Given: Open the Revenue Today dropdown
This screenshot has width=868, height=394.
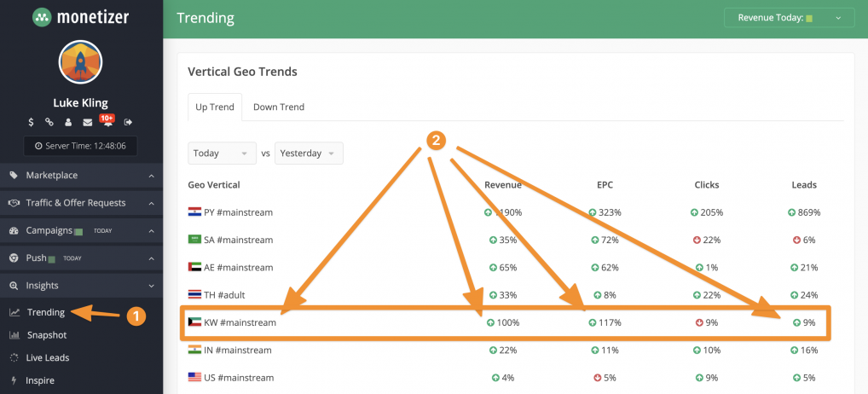Looking at the screenshot, I should click(790, 18).
